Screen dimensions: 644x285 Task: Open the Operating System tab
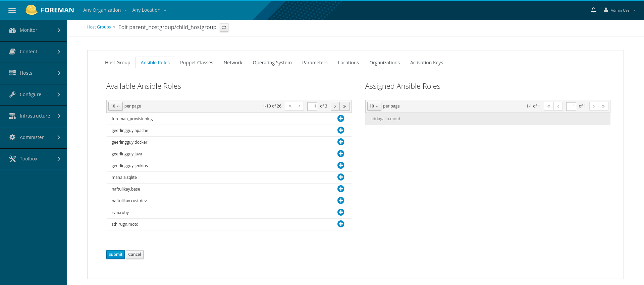(272, 63)
